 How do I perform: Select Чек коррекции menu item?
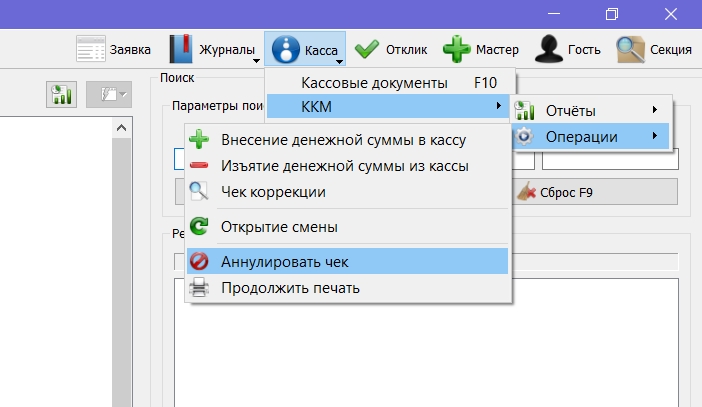(x=347, y=192)
